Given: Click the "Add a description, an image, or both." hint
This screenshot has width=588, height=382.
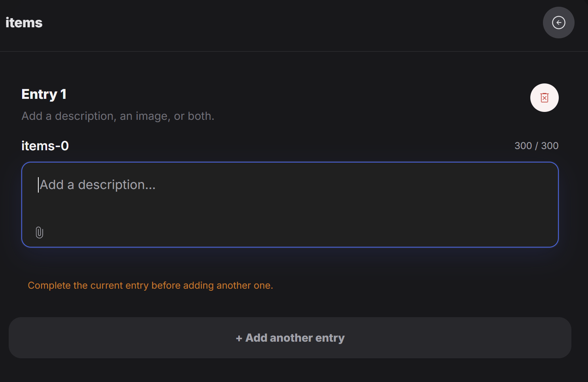Looking at the screenshot, I should click(x=118, y=116).
